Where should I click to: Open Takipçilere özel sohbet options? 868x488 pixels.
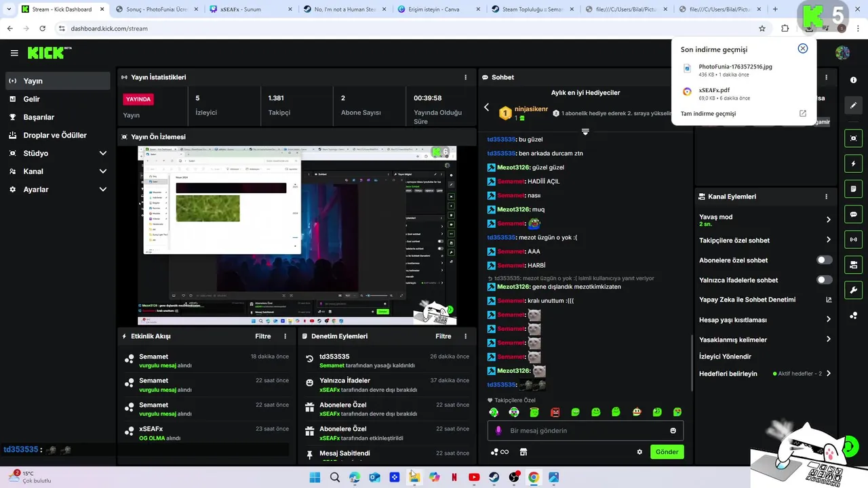click(x=765, y=240)
